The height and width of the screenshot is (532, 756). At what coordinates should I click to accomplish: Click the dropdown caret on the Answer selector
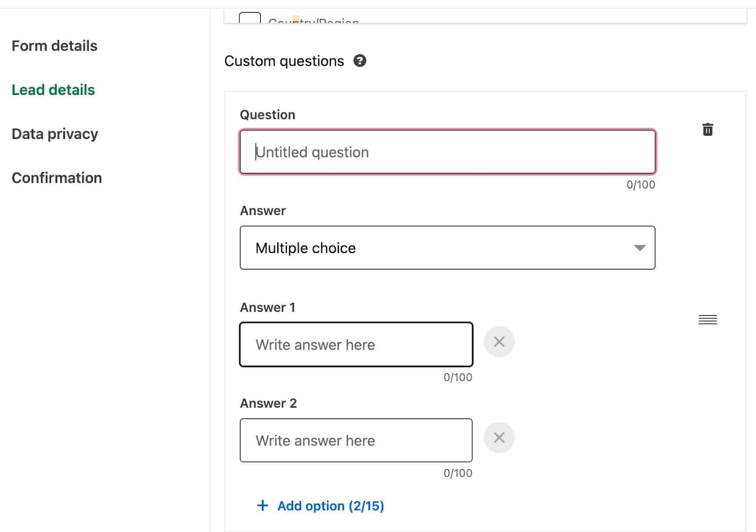coord(641,248)
